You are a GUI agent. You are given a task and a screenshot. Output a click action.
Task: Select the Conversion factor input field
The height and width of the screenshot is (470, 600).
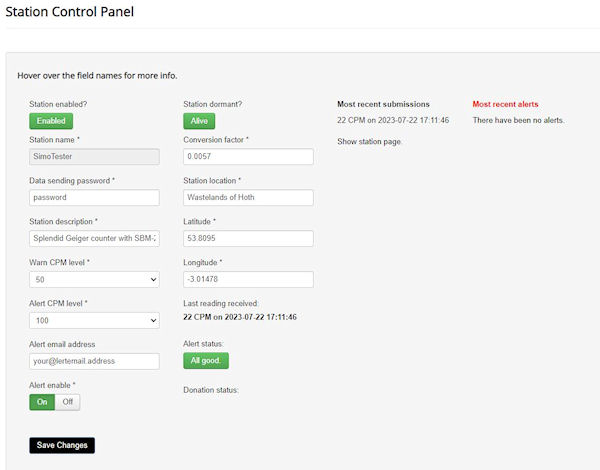point(248,157)
